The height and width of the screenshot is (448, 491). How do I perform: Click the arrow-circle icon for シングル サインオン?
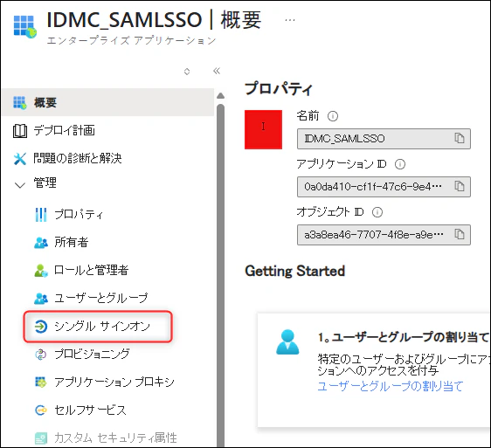tap(41, 327)
